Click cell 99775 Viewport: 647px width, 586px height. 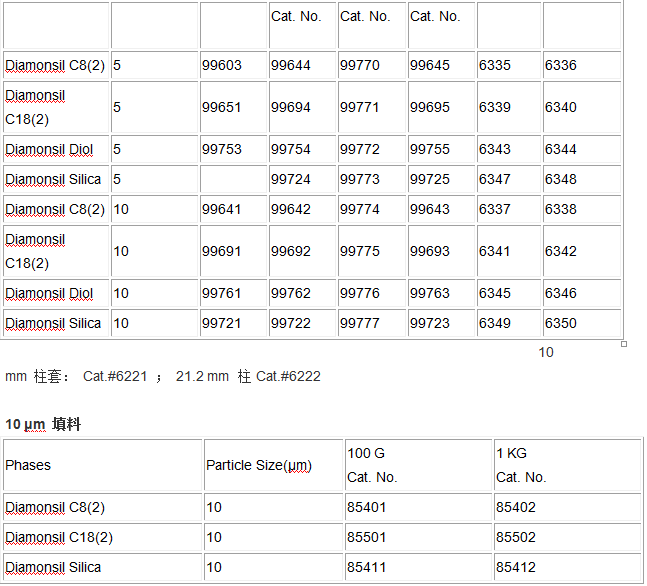pyautogui.click(x=372, y=251)
